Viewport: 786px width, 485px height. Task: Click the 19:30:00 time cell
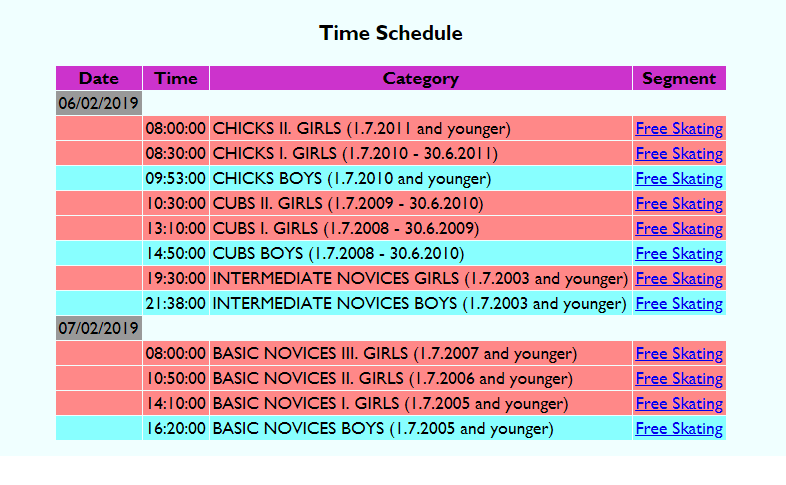[x=176, y=279]
